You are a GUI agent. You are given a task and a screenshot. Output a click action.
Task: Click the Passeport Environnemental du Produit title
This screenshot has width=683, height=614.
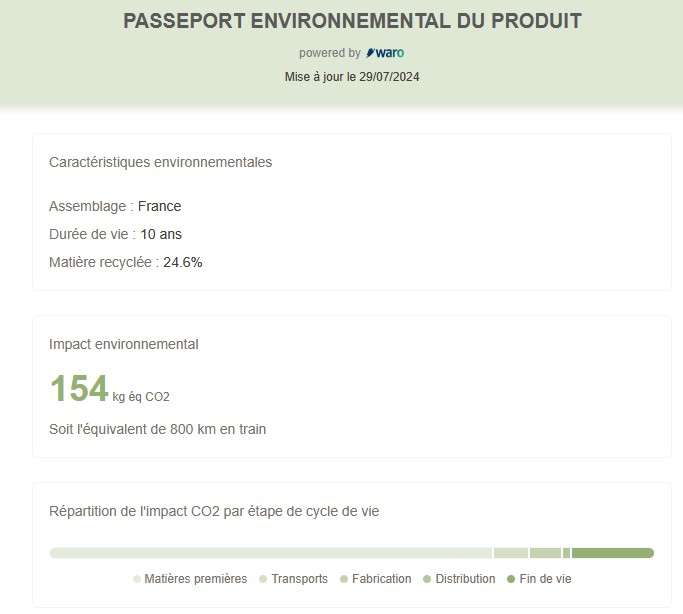(x=352, y=21)
